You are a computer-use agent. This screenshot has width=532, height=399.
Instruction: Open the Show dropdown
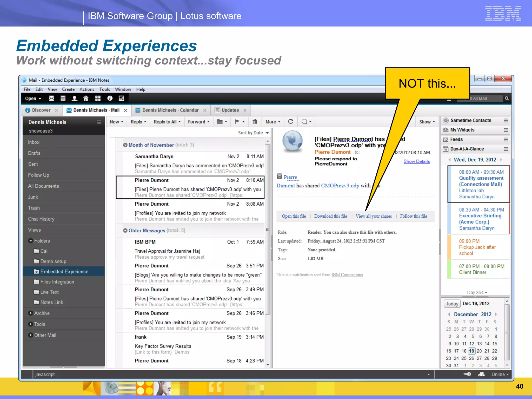(427, 122)
